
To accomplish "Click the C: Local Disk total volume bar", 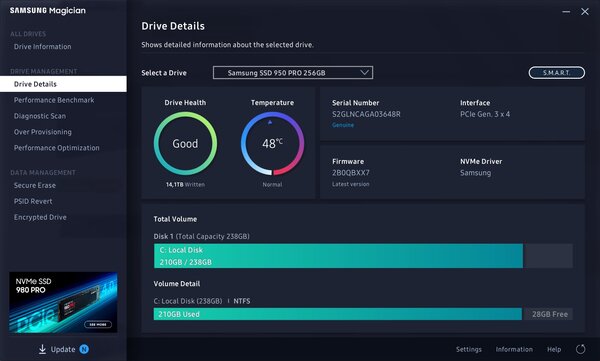I will coord(338,256).
